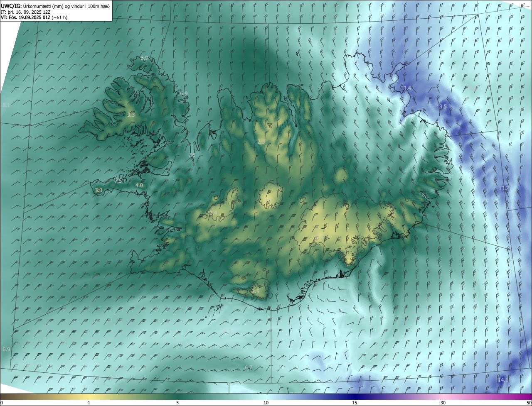Pick the 13.2 value off the east coast
532x406 pixels.
[x=504, y=188]
